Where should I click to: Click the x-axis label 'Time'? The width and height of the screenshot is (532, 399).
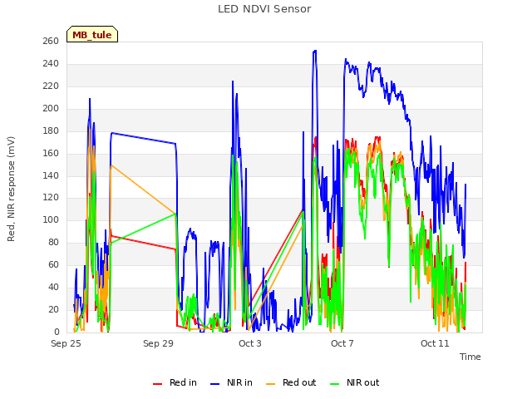(x=470, y=357)
